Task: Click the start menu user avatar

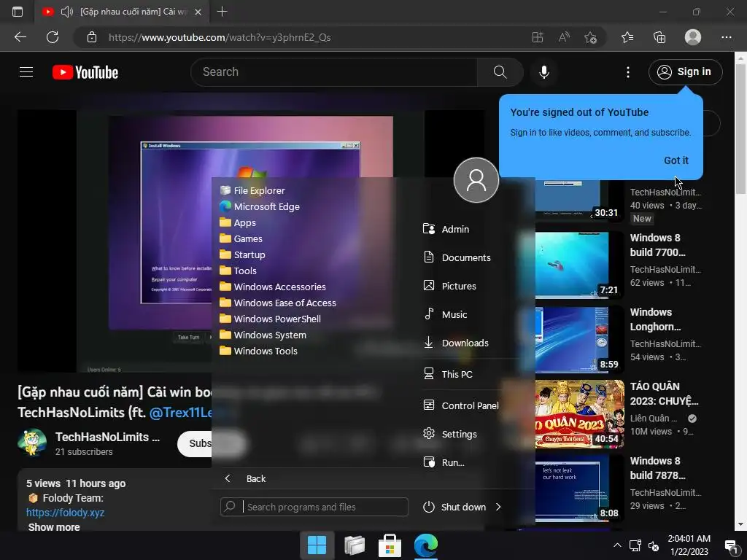Action: (476, 180)
